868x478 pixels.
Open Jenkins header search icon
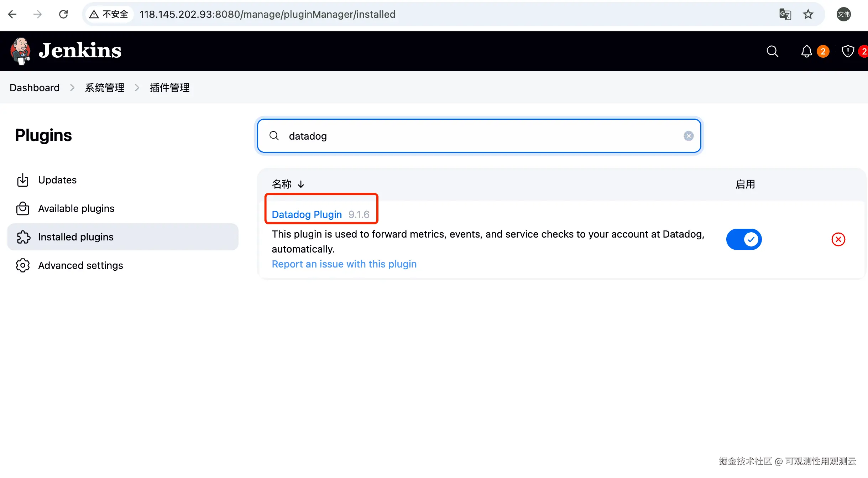pos(772,51)
